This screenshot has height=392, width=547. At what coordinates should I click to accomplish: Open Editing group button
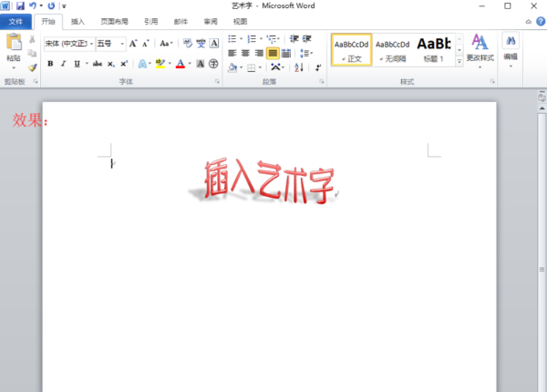click(511, 50)
